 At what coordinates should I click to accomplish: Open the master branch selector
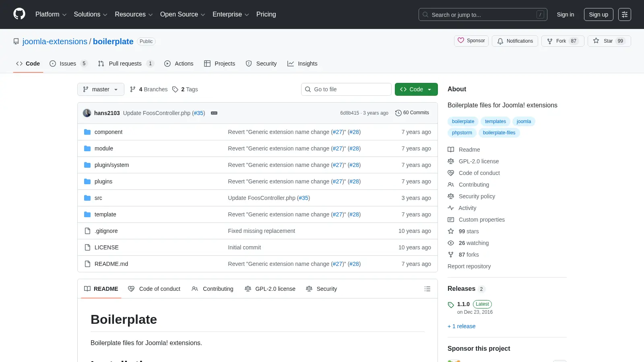(101, 89)
